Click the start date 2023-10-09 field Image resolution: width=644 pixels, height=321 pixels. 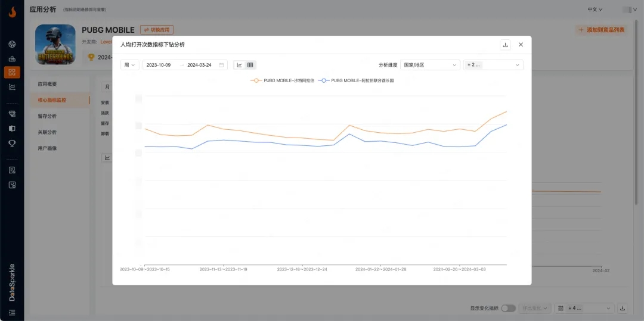pos(159,65)
